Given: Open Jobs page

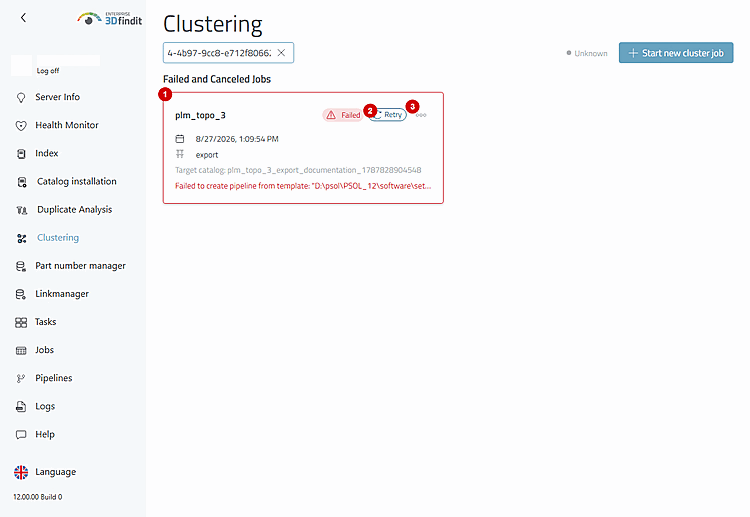Looking at the screenshot, I should (x=44, y=350).
